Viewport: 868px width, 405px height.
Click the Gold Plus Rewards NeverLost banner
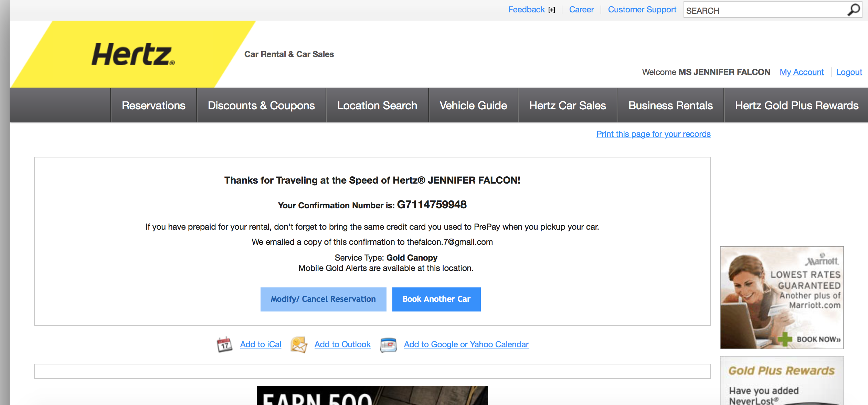pyautogui.click(x=782, y=381)
